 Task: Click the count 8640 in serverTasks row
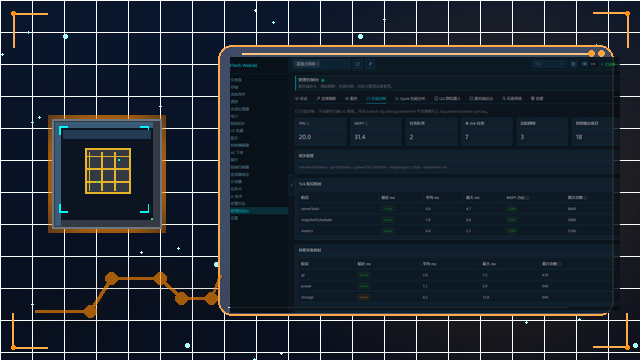571,209
